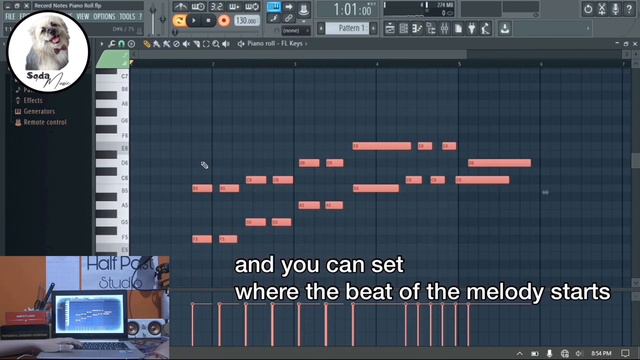
Task: Expand the Generators browser folder
Action: (x=39, y=111)
